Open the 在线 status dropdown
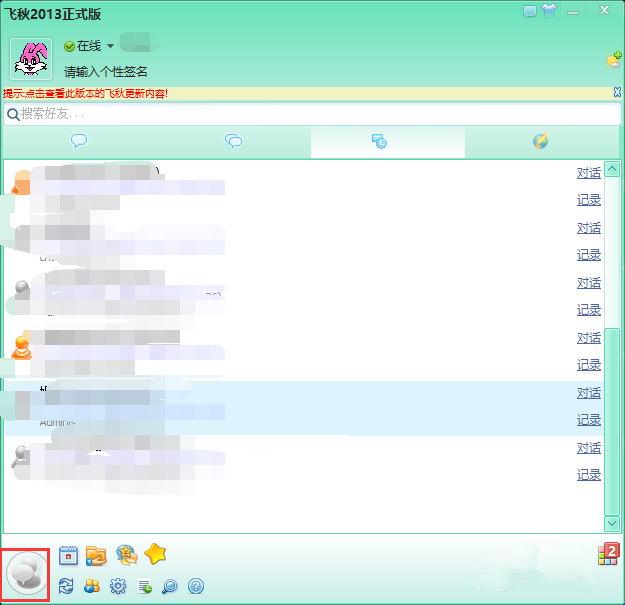Image resolution: width=625 pixels, height=605 pixels. [89, 46]
